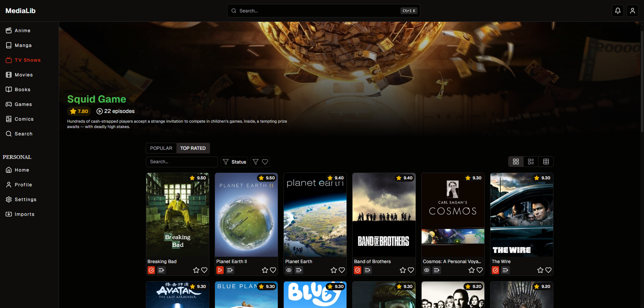Screen dimensions: 644x308
Task: Click the watching play status on Planet Earth II
Action: [220, 270]
